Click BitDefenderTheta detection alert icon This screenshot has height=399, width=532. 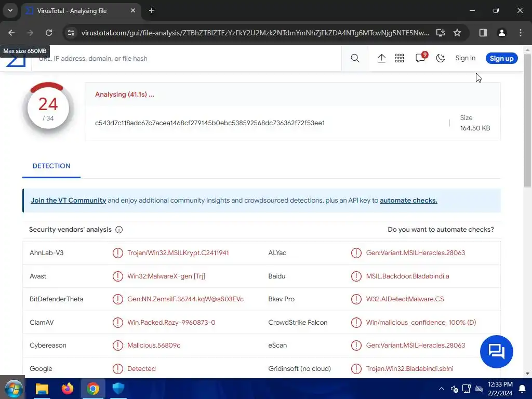point(118,299)
